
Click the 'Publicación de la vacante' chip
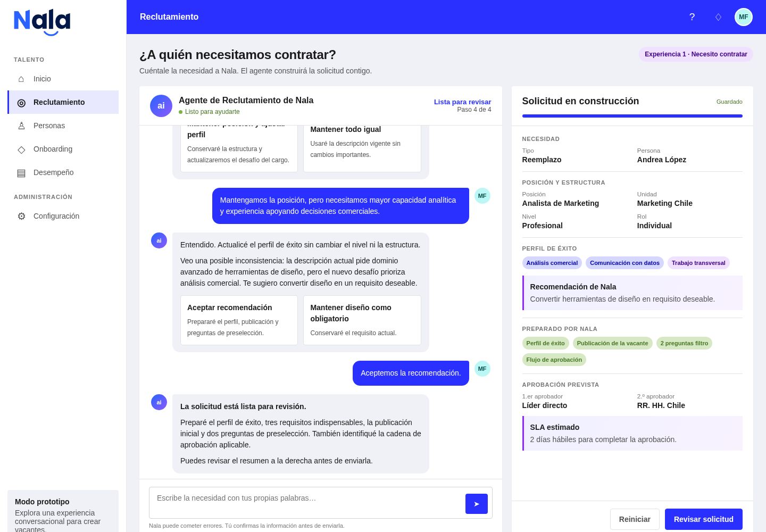point(613,343)
